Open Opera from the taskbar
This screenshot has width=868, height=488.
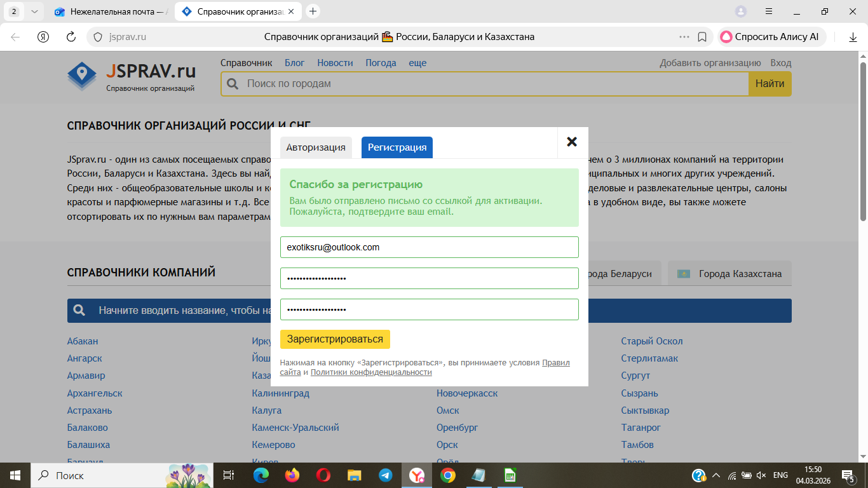click(x=323, y=475)
